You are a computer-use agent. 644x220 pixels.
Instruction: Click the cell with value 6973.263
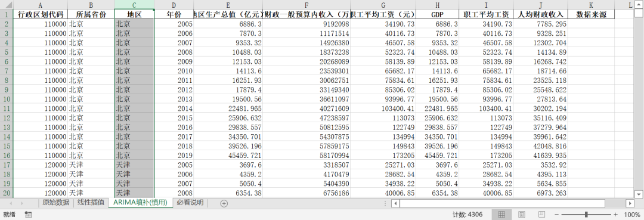[541, 193]
